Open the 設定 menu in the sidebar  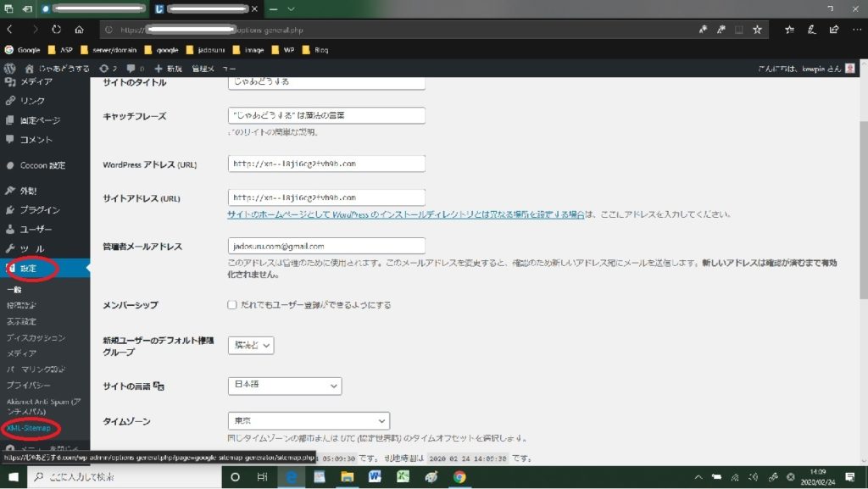click(x=31, y=270)
